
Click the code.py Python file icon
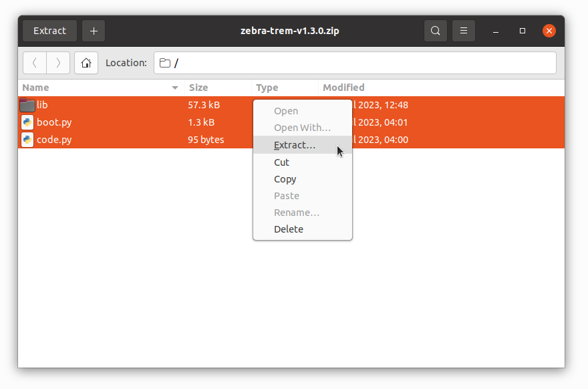pyautogui.click(x=27, y=140)
